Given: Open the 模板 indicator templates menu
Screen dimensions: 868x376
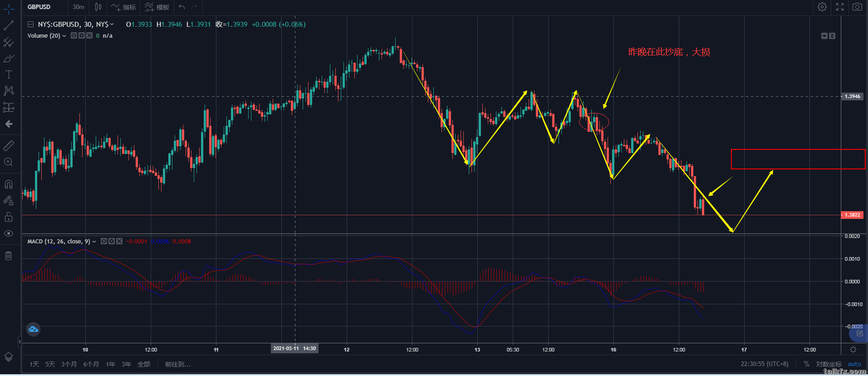Looking at the screenshot, I should [x=157, y=7].
